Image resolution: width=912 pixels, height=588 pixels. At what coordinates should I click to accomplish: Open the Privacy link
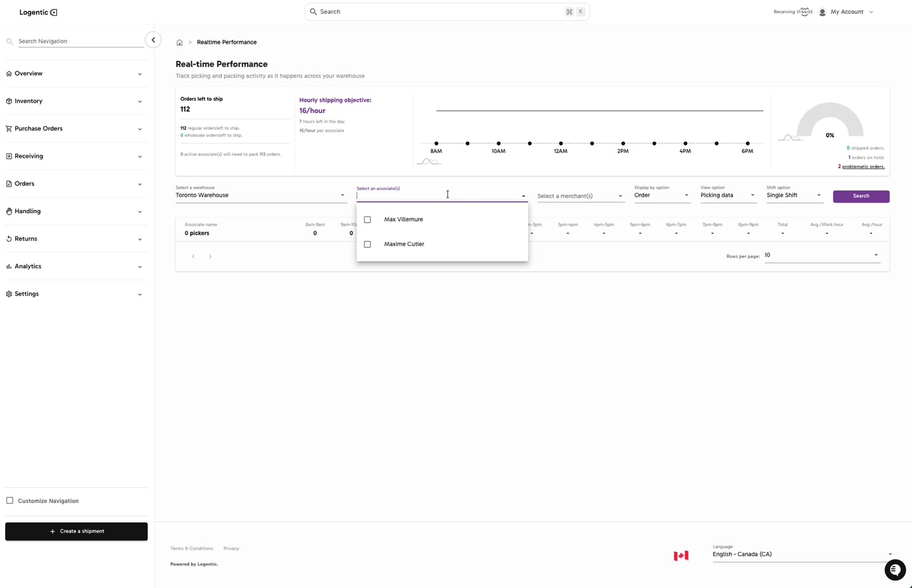tap(231, 549)
